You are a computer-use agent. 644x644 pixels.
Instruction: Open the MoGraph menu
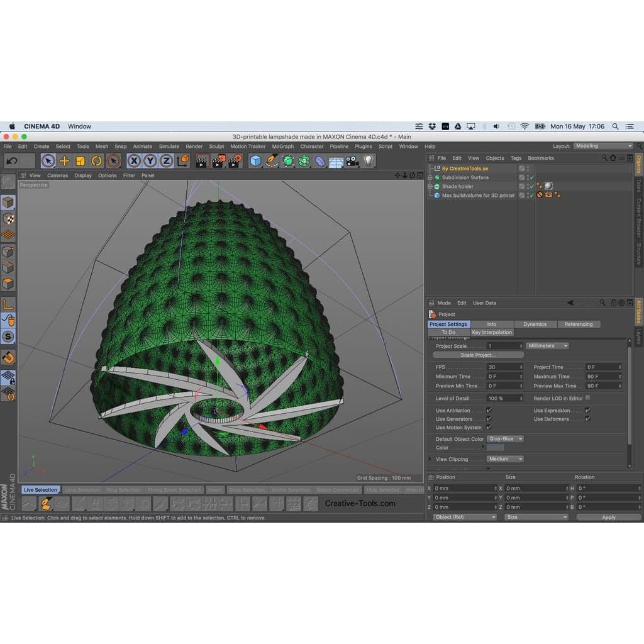point(282,146)
